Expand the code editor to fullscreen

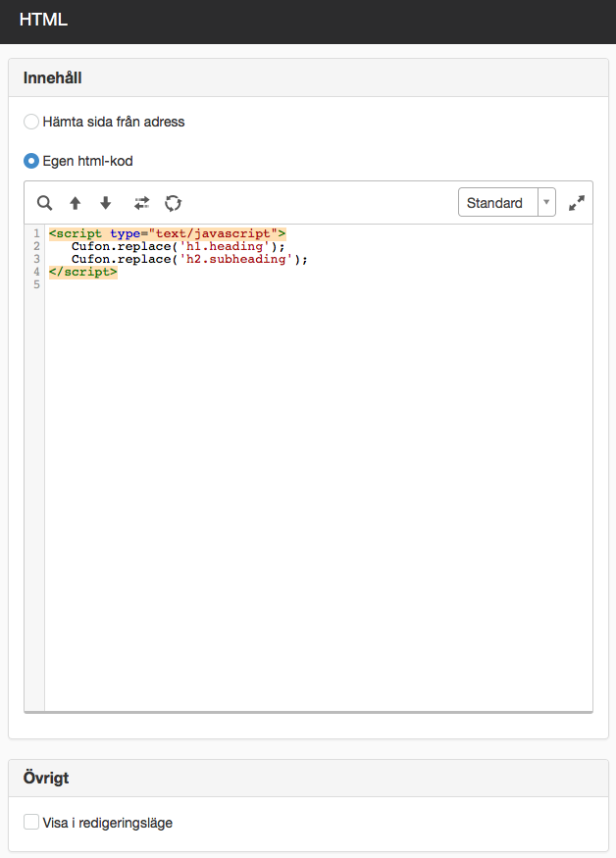577,203
